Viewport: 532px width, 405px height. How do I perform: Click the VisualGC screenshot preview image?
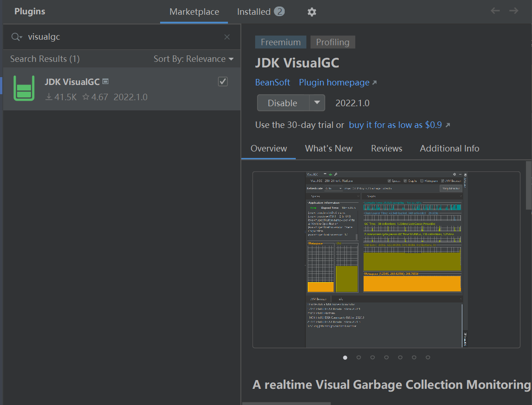[387, 260]
